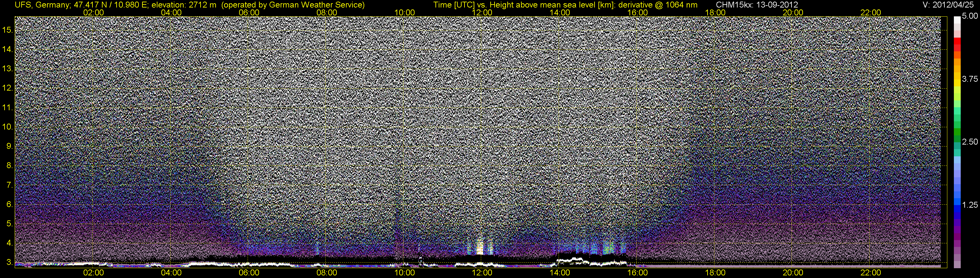Click the '11.' height axis label
This screenshot has width=980, height=278.
(x=8, y=107)
